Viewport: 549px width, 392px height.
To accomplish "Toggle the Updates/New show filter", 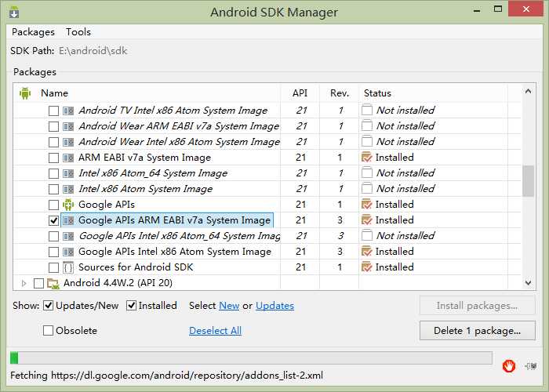I will click(x=49, y=306).
